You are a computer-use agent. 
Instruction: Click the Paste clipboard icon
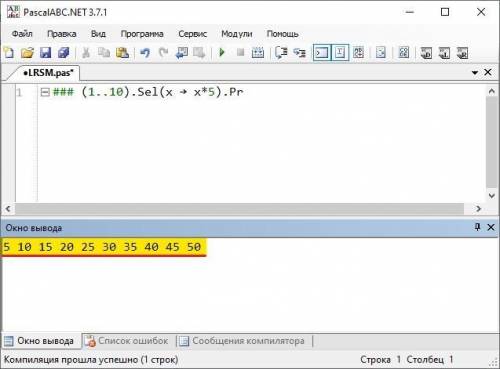coord(123,53)
